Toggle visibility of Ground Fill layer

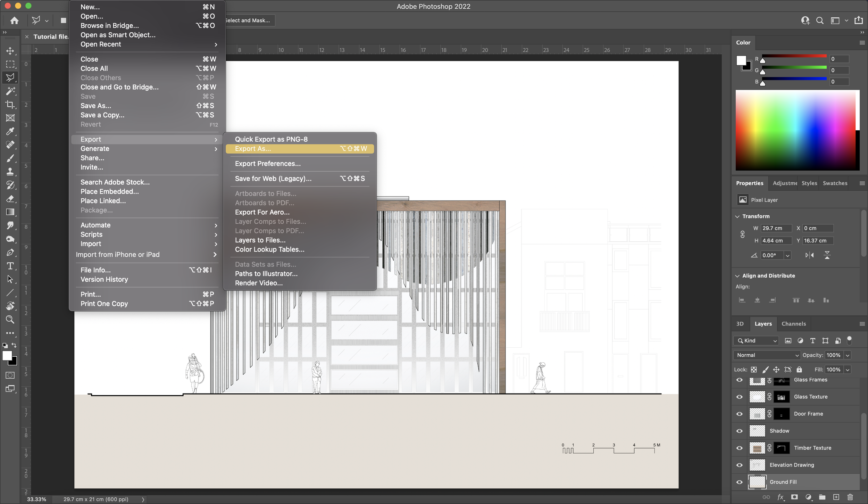coord(739,481)
